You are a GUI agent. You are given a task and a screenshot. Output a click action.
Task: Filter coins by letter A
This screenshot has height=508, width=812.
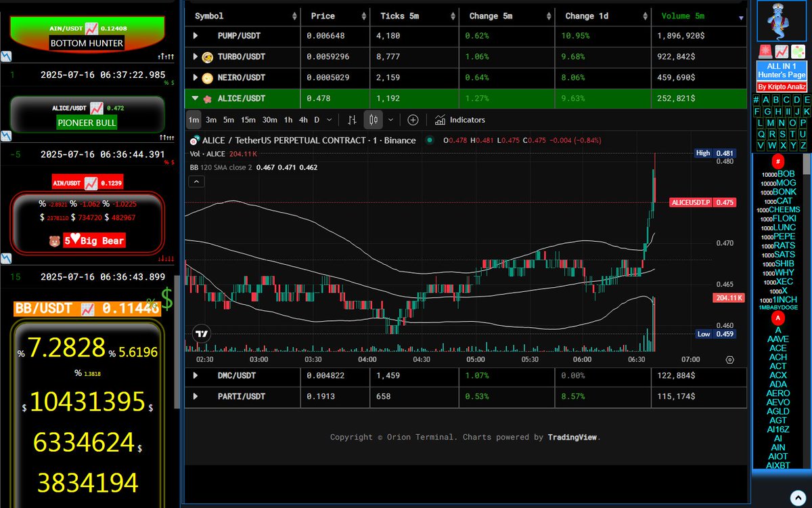coord(766,100)
